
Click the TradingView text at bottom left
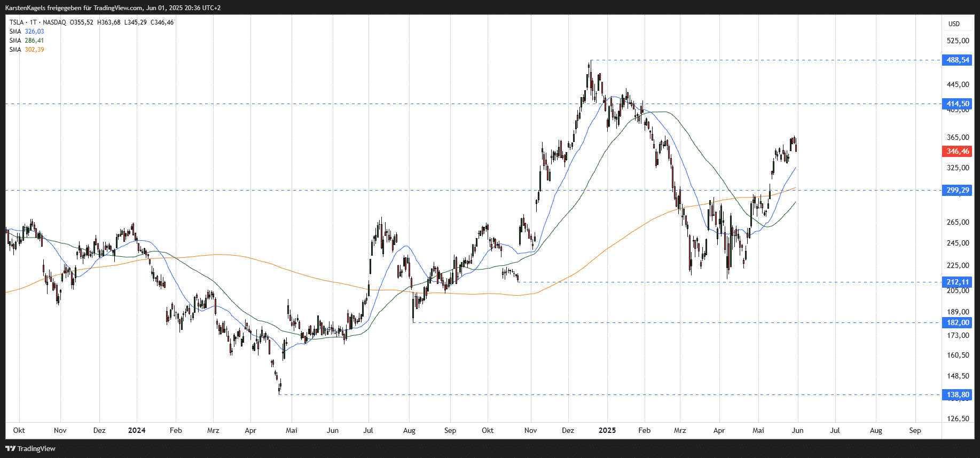(x=36, y=448)
